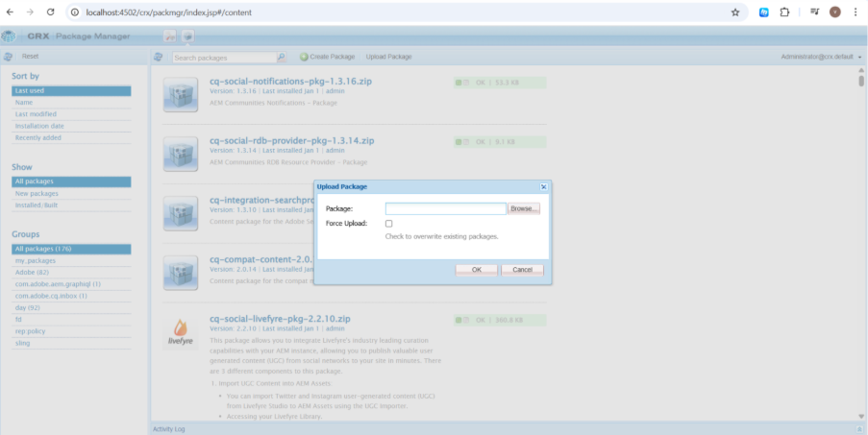Click the blue browser extension icon
The height and width of the screenshot is (435, 868).
(x=764, y=12)
